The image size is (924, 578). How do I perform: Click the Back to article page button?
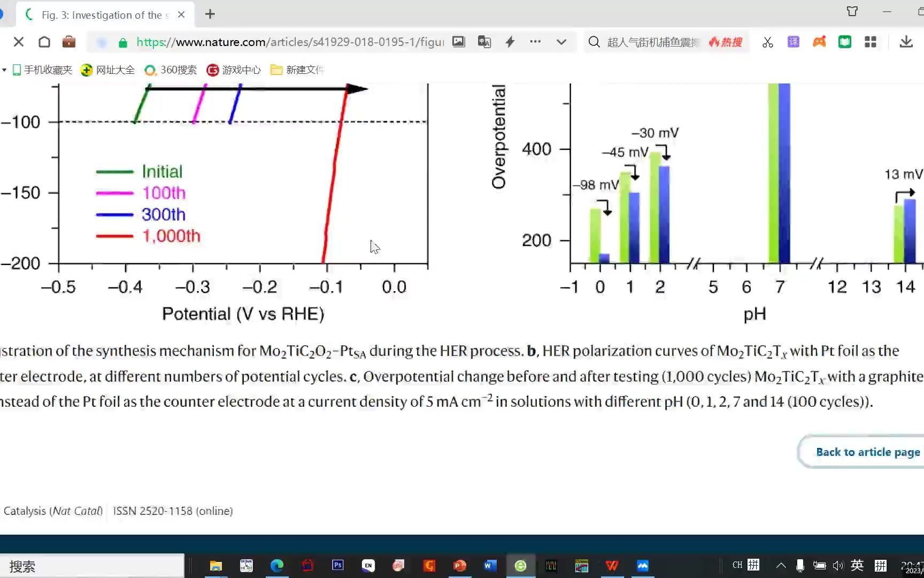point(868,452)
